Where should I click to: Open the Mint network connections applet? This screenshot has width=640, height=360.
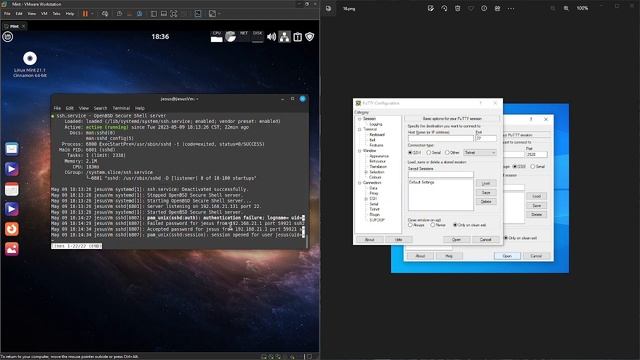click(x=284, y=37)
